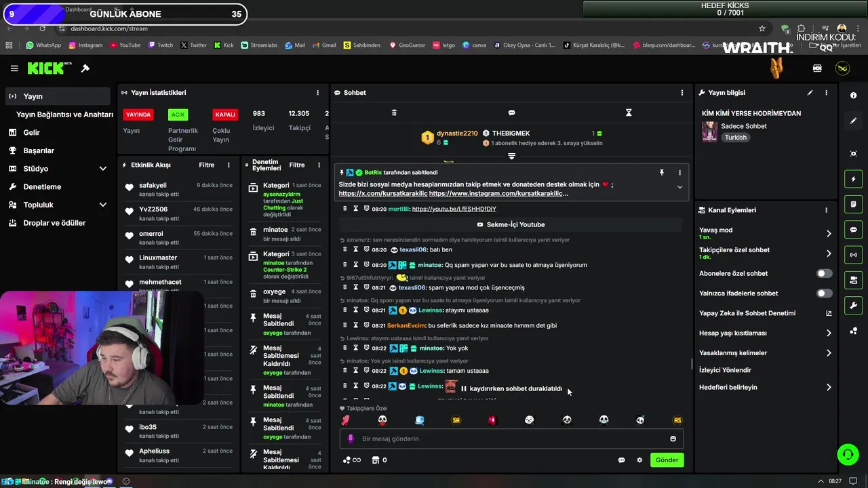Image resolution: width=868 pixels, height=488 pixels.
Task: Click the KICK logo
Action: [50, 68]
